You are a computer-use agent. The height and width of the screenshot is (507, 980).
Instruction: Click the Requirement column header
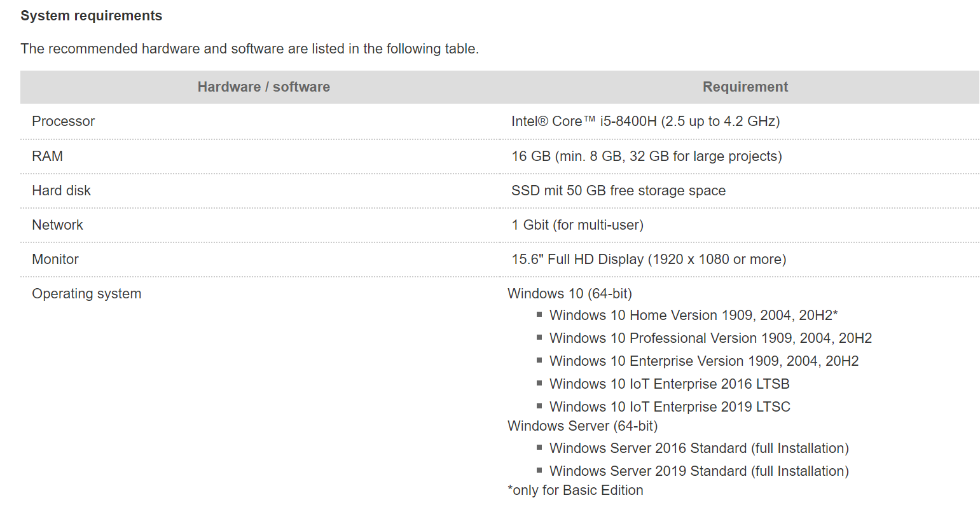tap(745, 87)
